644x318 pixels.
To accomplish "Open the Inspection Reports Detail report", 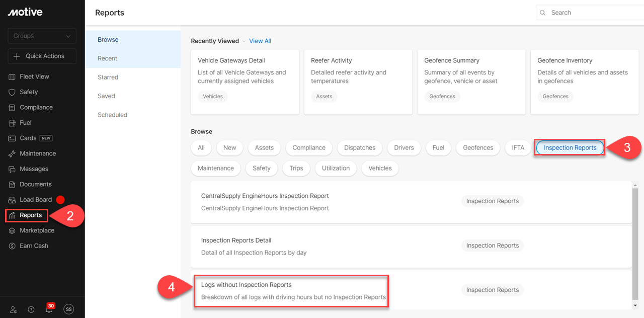I will click(411, 247).
